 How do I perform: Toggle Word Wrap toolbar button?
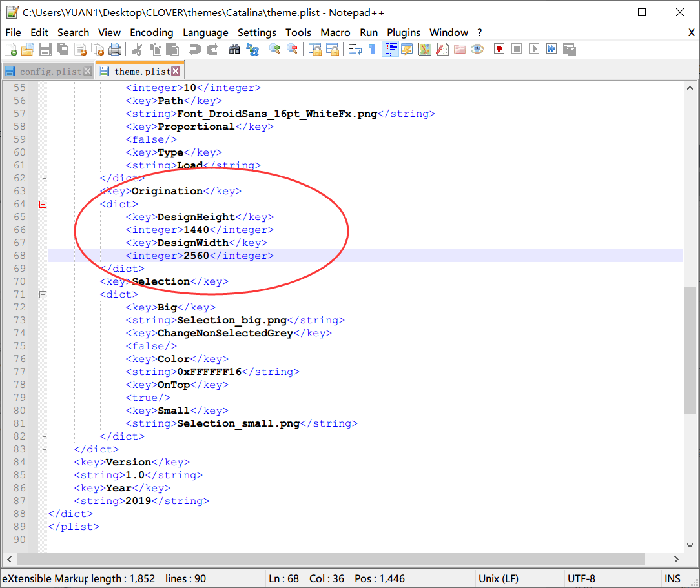tap(355, 49)
